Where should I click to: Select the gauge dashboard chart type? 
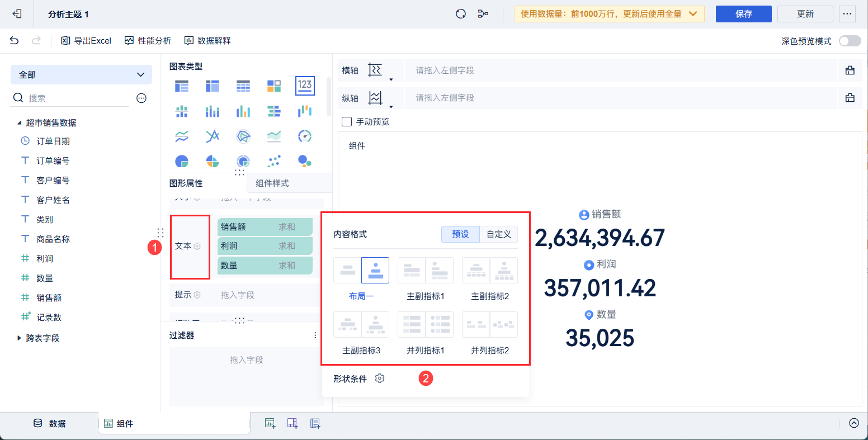coord(305,136)
